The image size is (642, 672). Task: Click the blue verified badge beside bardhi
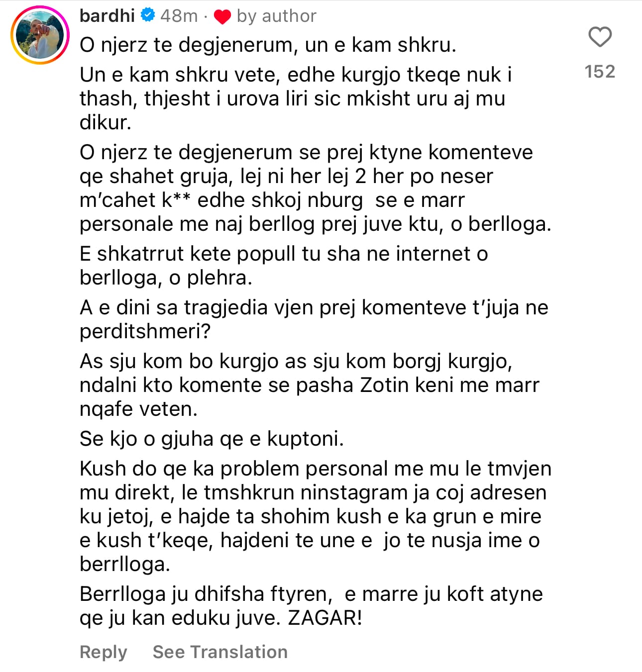point(147,15)
